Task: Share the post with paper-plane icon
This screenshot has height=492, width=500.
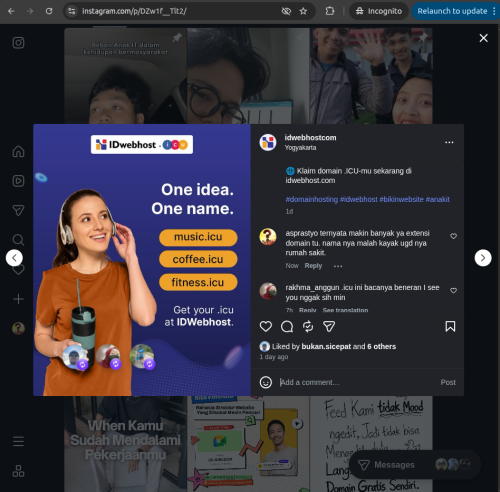Action: (x=329, y=326)
